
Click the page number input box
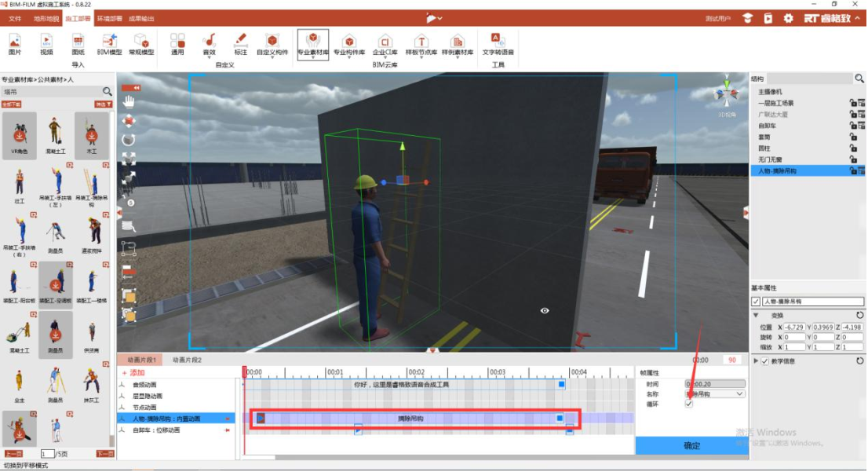47,454
